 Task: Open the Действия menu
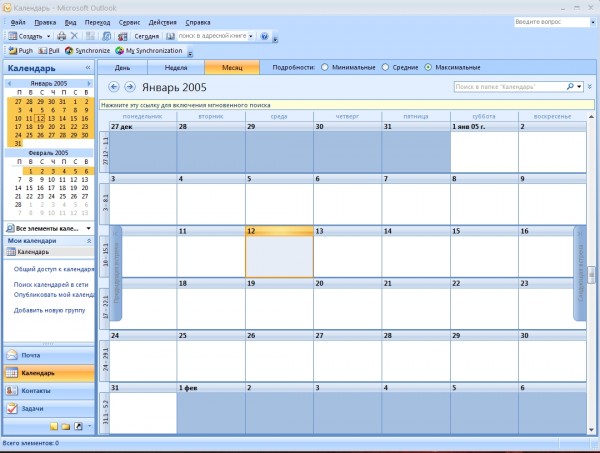click(x=163, y=23)
